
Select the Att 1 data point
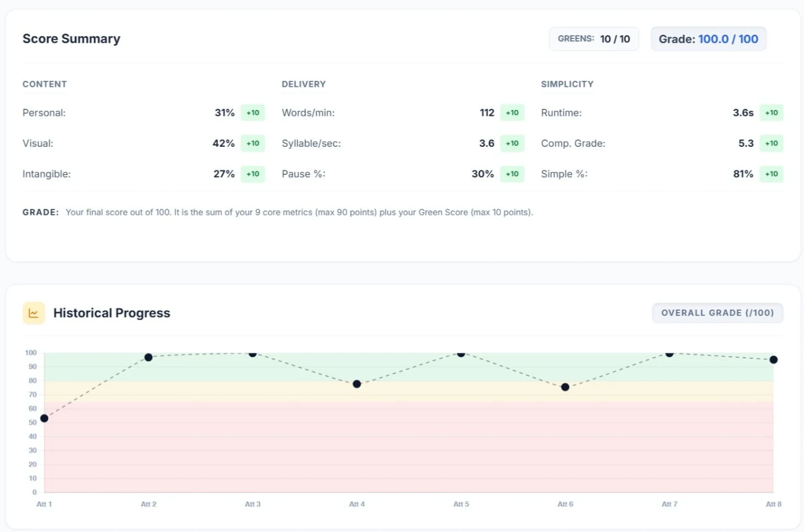(x=45, y=419)
